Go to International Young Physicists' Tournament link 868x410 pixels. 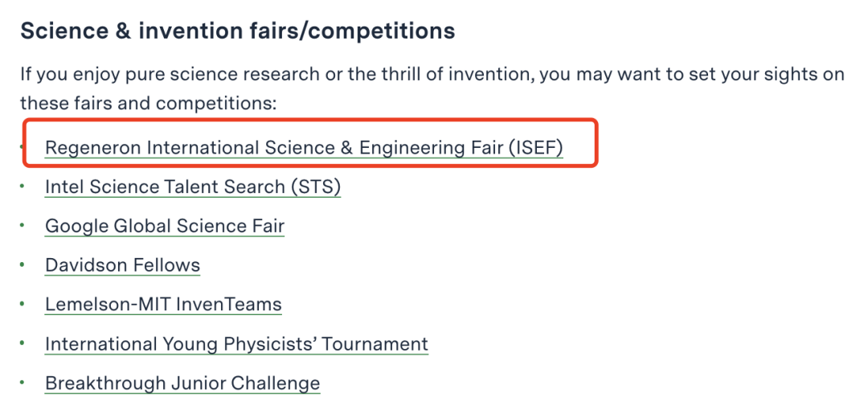pos(236,344)
